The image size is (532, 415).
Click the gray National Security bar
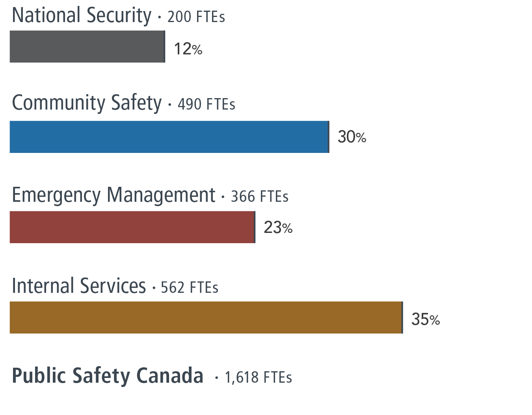[x=87, y=47]
